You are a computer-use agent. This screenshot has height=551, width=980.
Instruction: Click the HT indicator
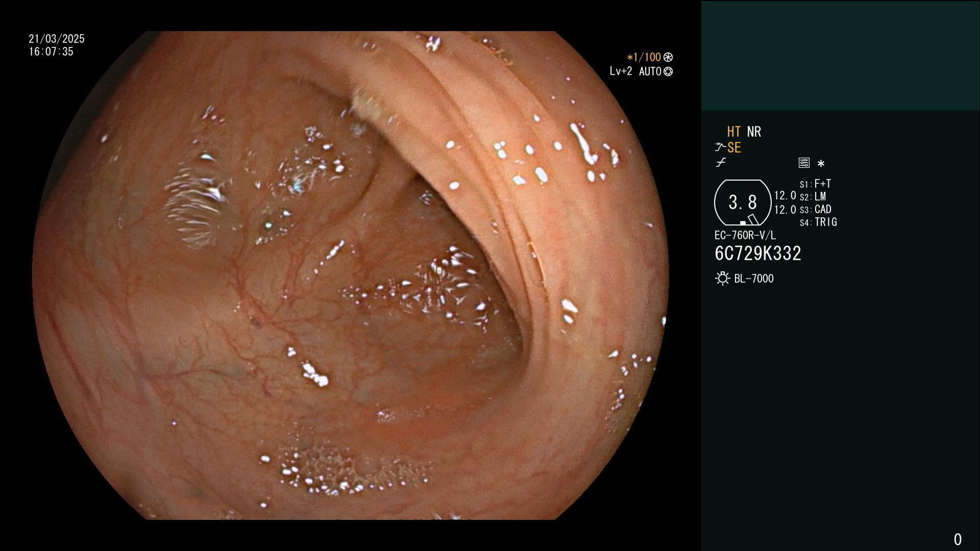pos(733,132)
